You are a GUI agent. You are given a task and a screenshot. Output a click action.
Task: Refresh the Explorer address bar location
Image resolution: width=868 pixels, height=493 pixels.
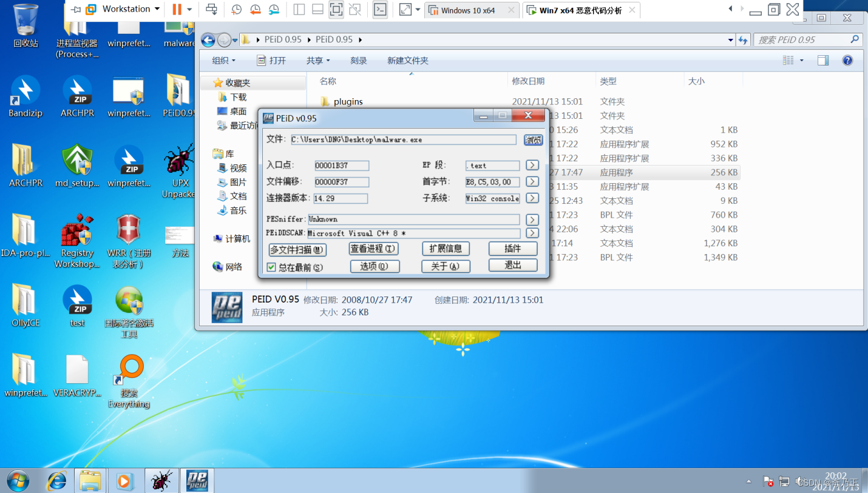click(743, 40)
